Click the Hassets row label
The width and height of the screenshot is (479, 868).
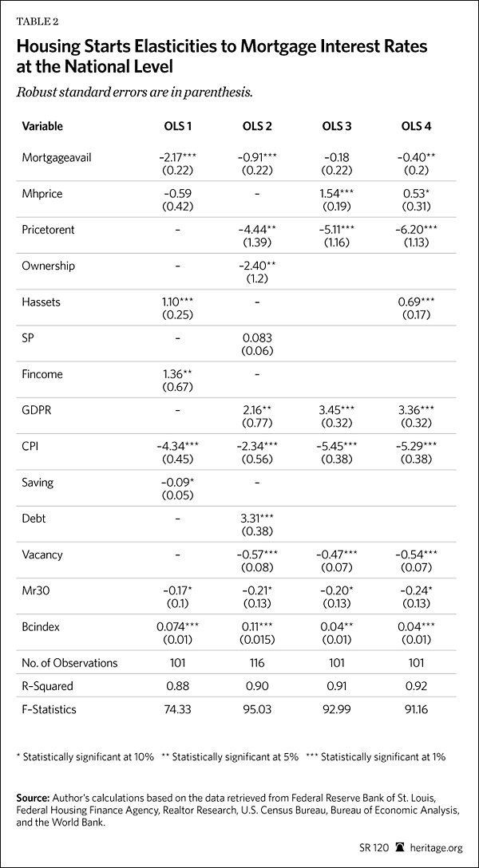click(42, 301)
